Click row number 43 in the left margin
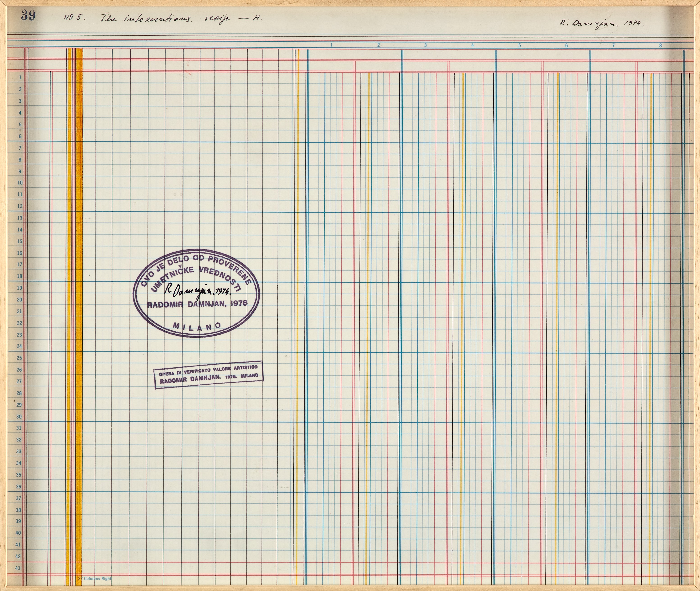 pyautogui.click(x=18, y=568)
